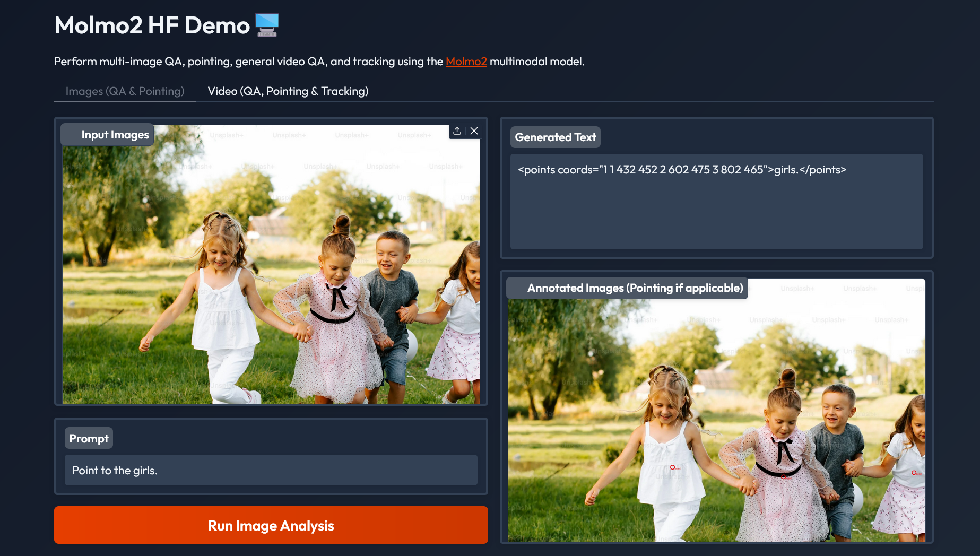
Task: Open the Molmo2 model link
Action: point(466,62)
